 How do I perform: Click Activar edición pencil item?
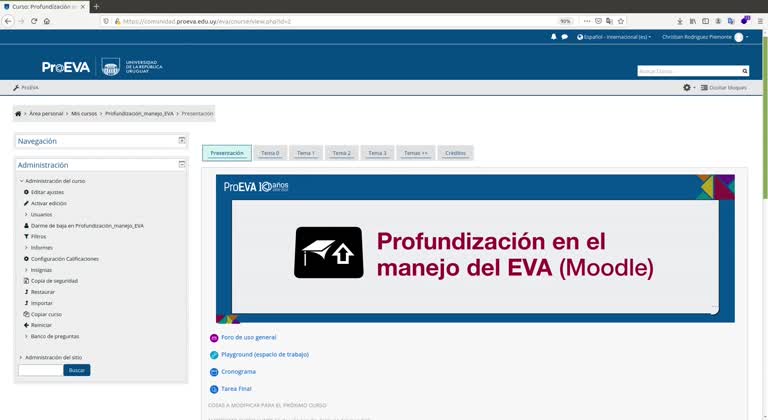48,203
